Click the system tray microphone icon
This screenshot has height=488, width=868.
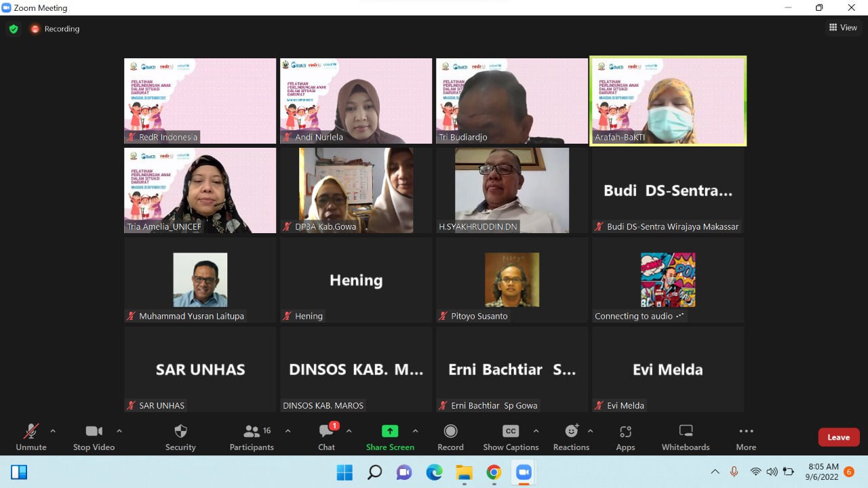click(734, 472)
